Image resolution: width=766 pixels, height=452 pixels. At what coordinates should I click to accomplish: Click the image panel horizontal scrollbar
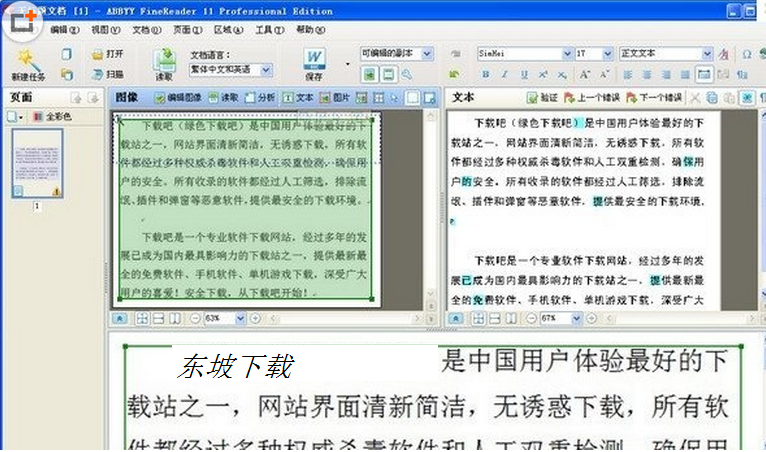345,319
